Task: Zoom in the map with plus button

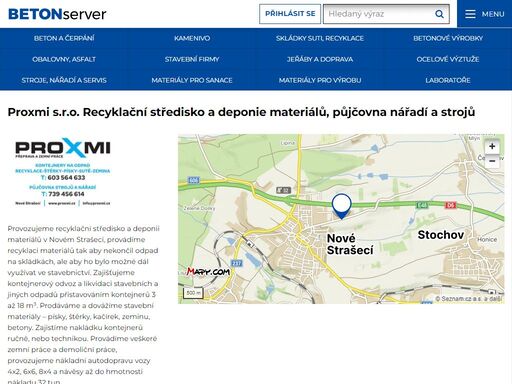Action: [492, 146]
